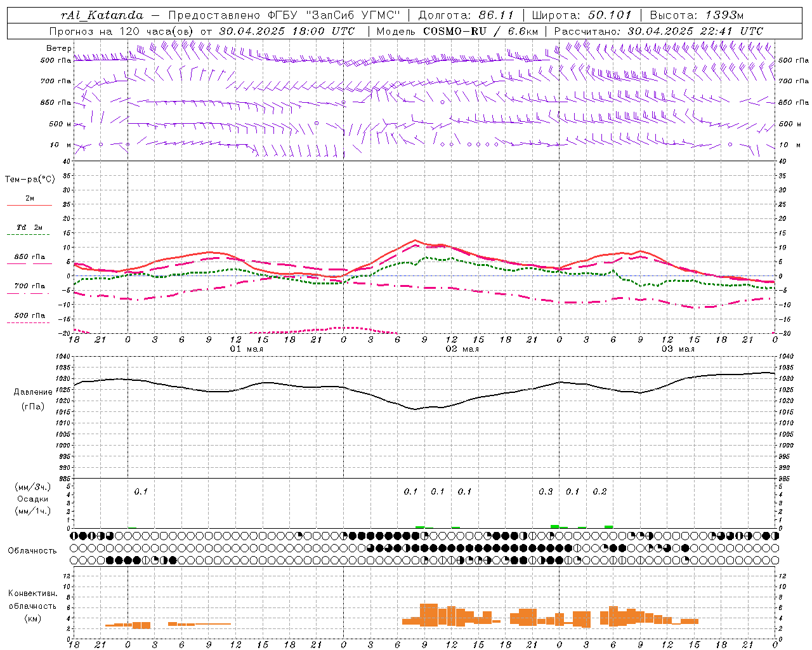The height and width of the screenshot is (650, 812).
Task: Click the 0.3 precipitation amount value
Action: tap(546, 491)
